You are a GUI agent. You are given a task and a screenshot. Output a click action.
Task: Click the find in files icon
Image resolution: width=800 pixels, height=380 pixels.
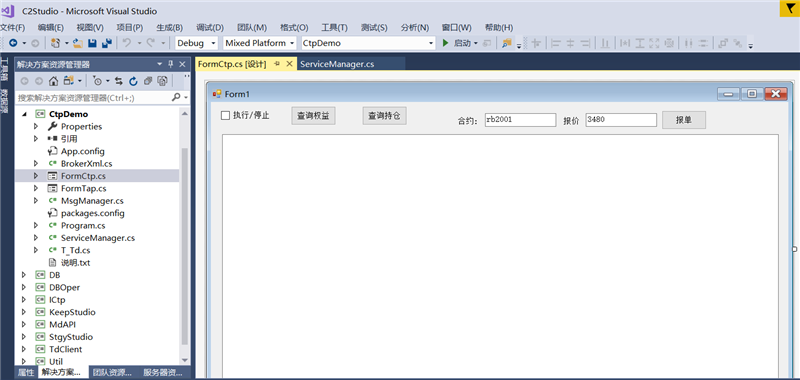[506, 43]
